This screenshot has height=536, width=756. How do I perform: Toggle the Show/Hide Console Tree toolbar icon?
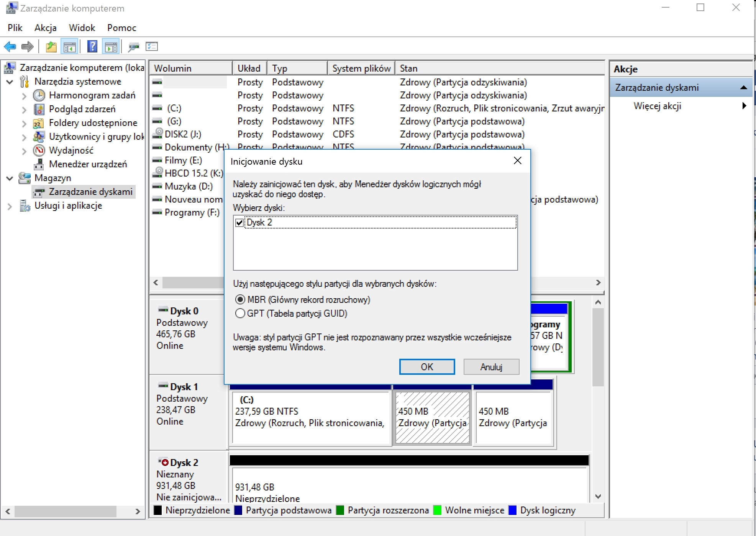tap(70, 47)
